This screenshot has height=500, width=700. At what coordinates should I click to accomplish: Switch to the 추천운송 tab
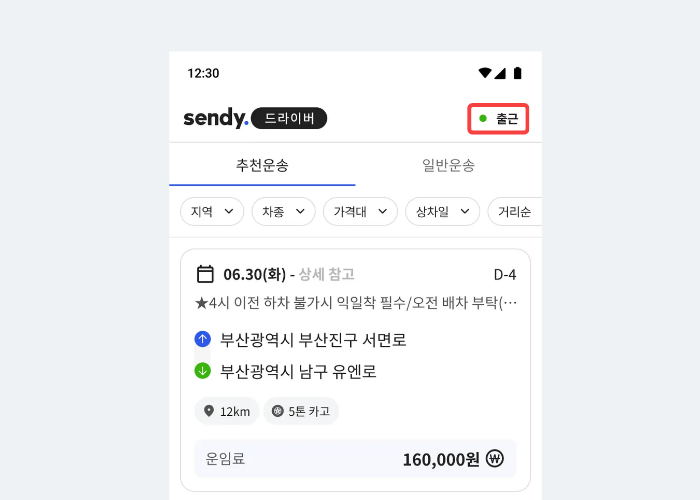(262, 165)
